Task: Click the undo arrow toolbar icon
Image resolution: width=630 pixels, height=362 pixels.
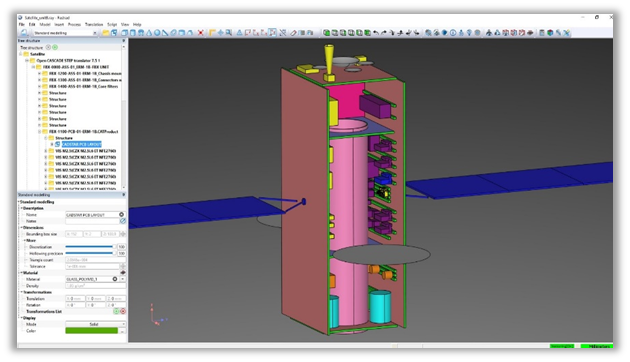Action: (x=376, y=33)
